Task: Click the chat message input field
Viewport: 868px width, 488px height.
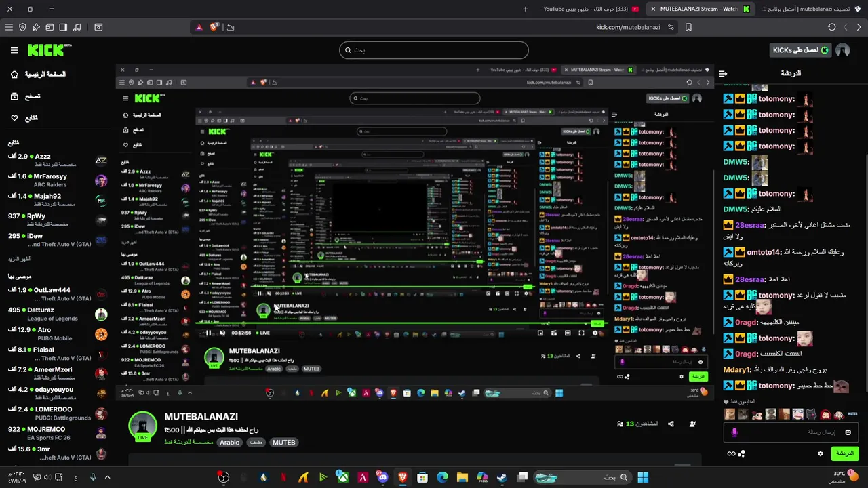Action: point(791,432)
